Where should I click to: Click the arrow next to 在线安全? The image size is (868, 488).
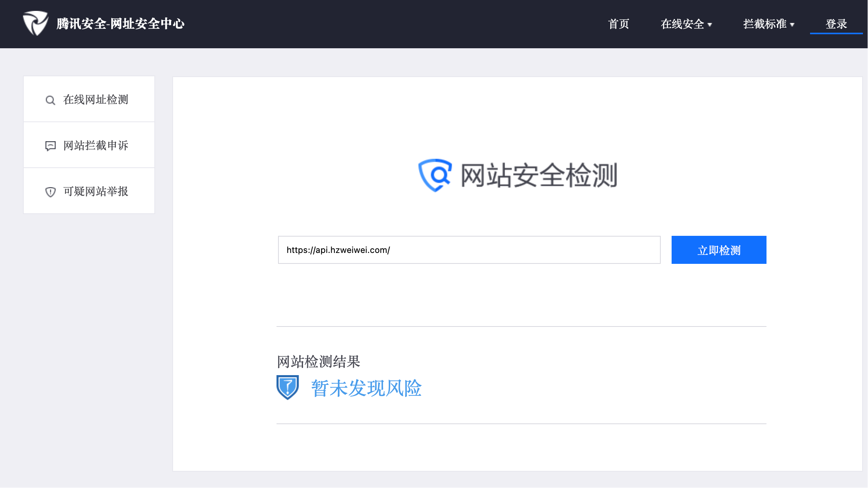pyautogui.click(x=710, y=25)
